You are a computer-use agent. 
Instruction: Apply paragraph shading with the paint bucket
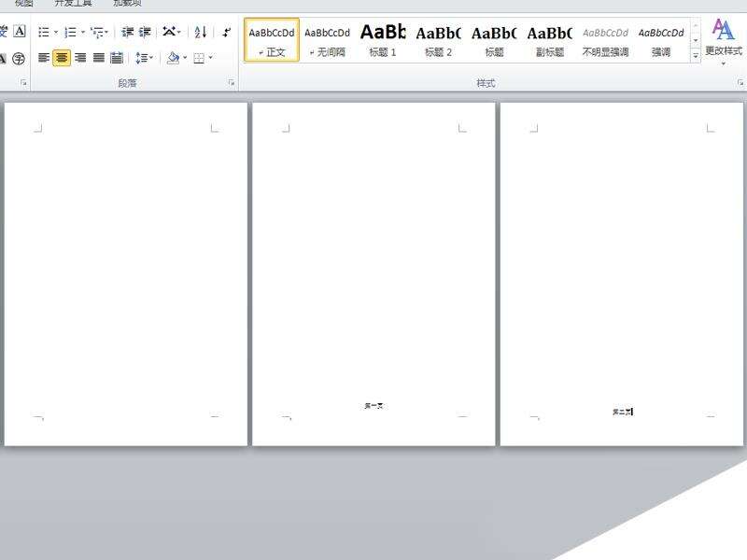click(174, 58)
